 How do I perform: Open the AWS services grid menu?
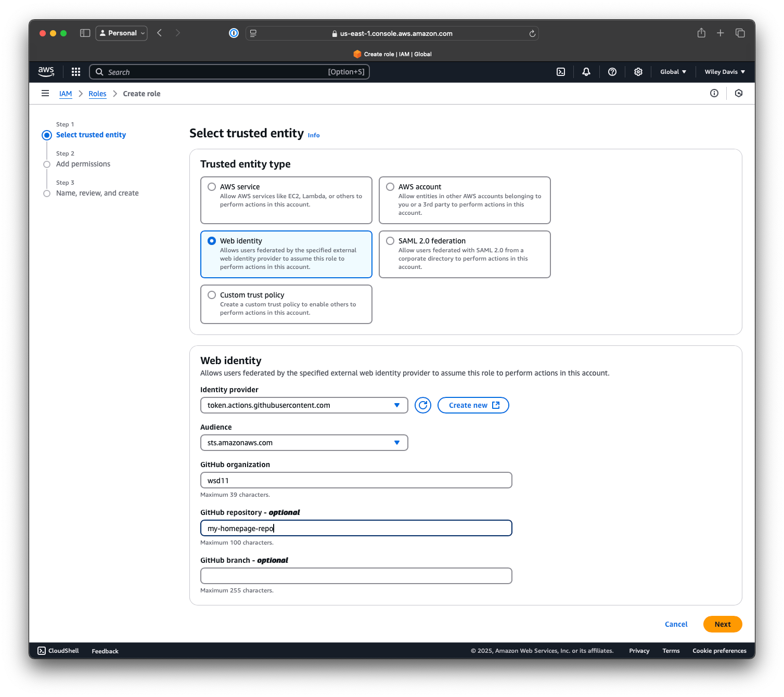coord(76,72)
